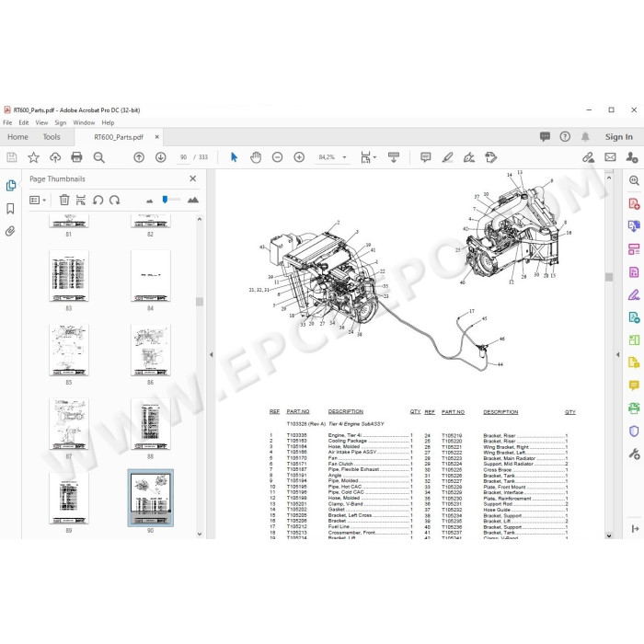Viewport: 644px width, 644px height.
Task: Enable scrolling mode icon
Action: coord(394,157)
